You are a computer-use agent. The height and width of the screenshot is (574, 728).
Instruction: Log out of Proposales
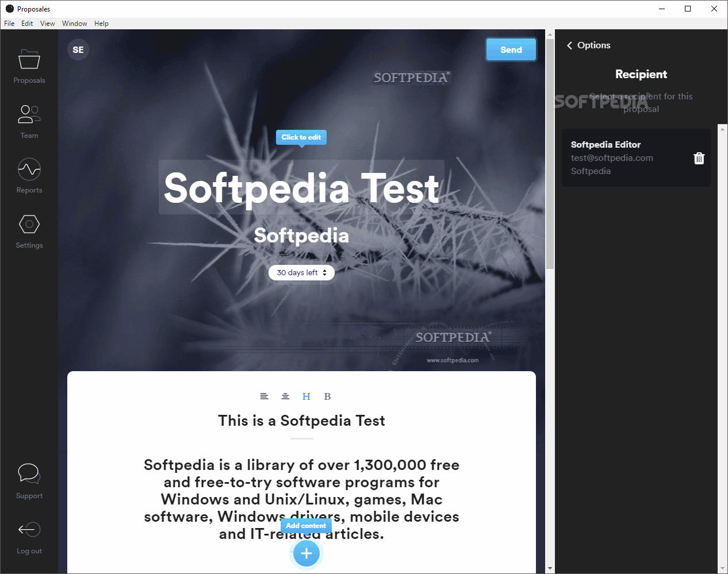coord(29,537)
